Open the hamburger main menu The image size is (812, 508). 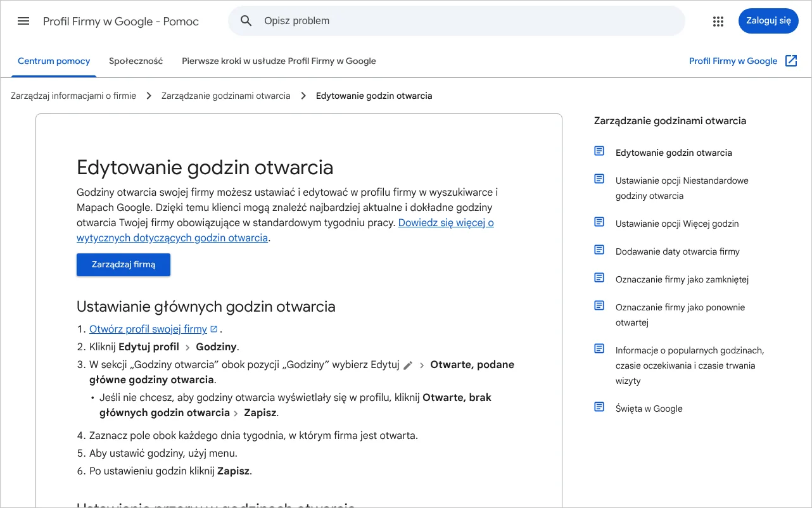(x=23, y=21)
